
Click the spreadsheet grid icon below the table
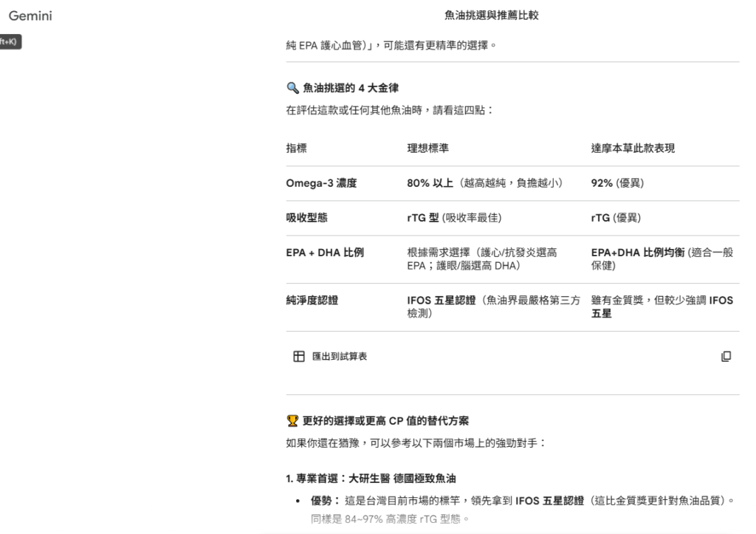tap(299, 357)
